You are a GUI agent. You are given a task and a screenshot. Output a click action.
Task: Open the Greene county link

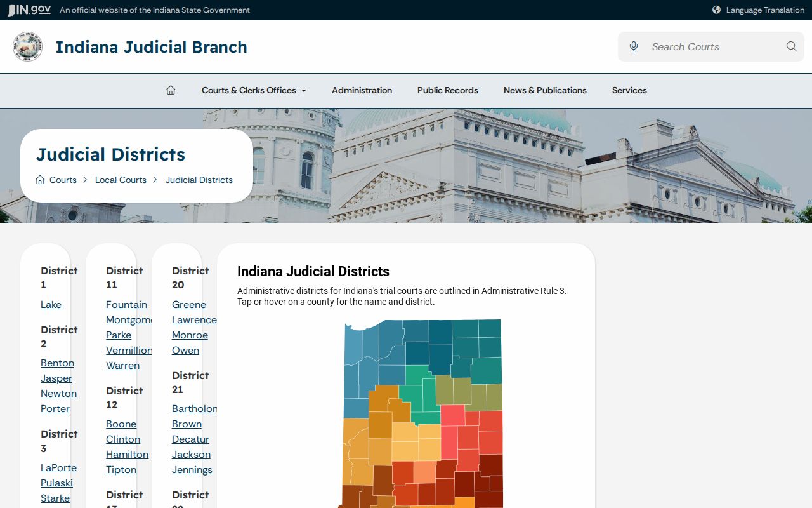(189, 305)
